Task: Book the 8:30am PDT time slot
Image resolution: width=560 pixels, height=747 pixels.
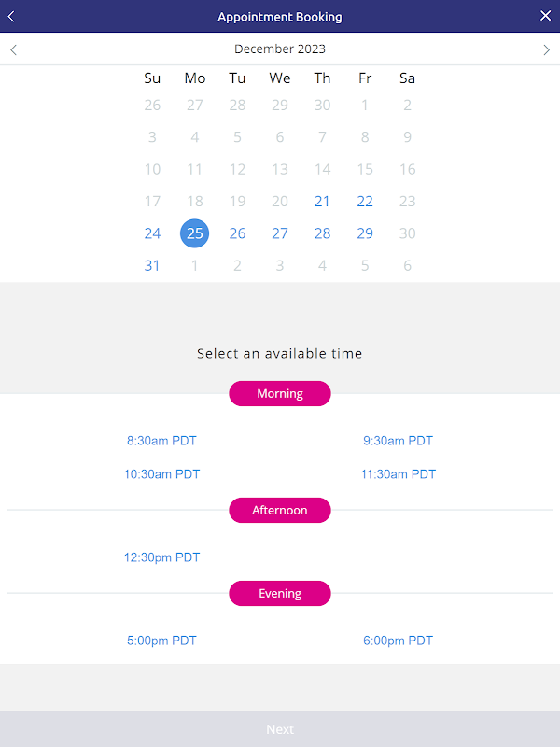Action: [x=161, y=441]
